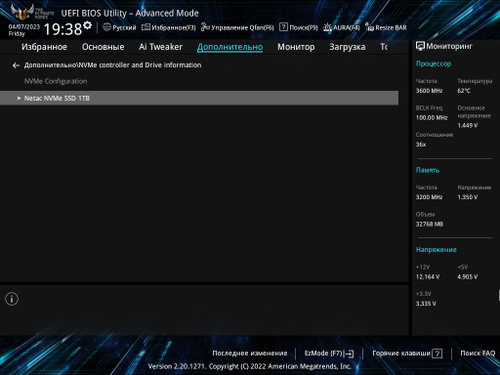Click the NVMe Configuration label
The width and height of the screenshot is (500, 375).
pos(56,81)
